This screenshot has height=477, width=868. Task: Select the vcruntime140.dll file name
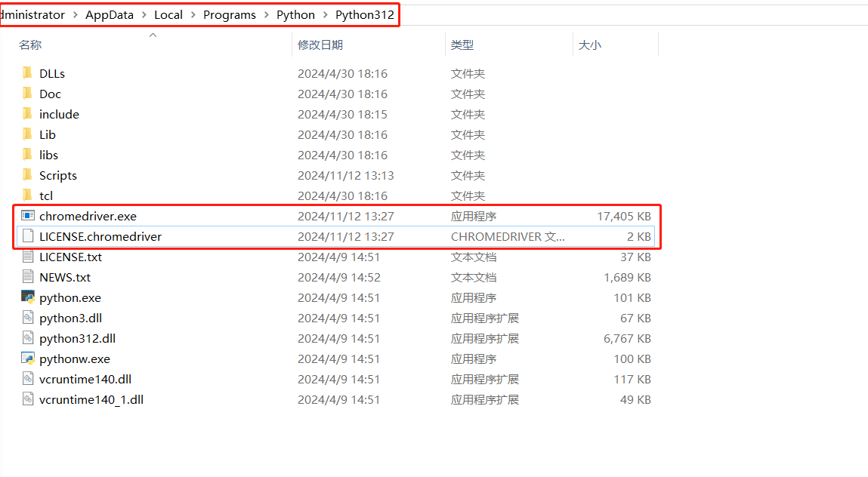point(85,380)
